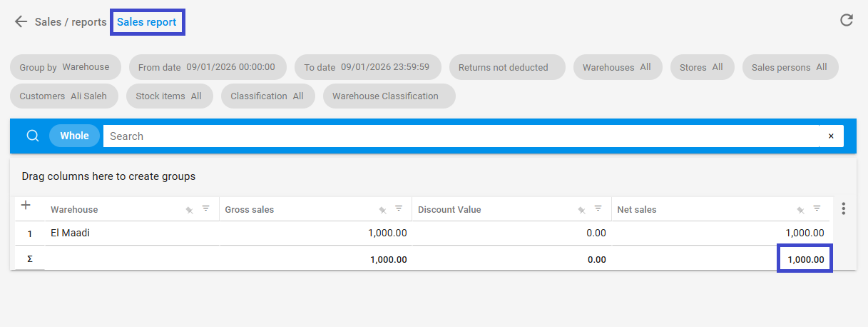
Task: Pin the Net sales column
Action: (x=800, y=209)
